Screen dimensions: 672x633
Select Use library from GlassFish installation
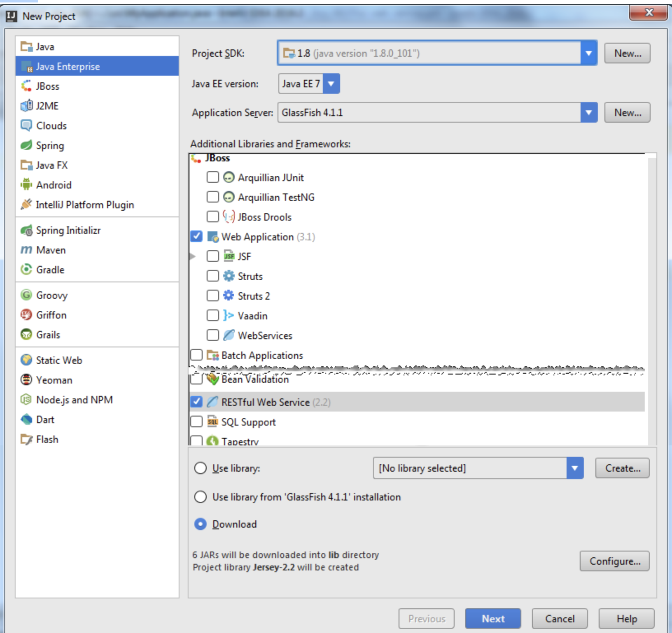click(x=200, y=497)
